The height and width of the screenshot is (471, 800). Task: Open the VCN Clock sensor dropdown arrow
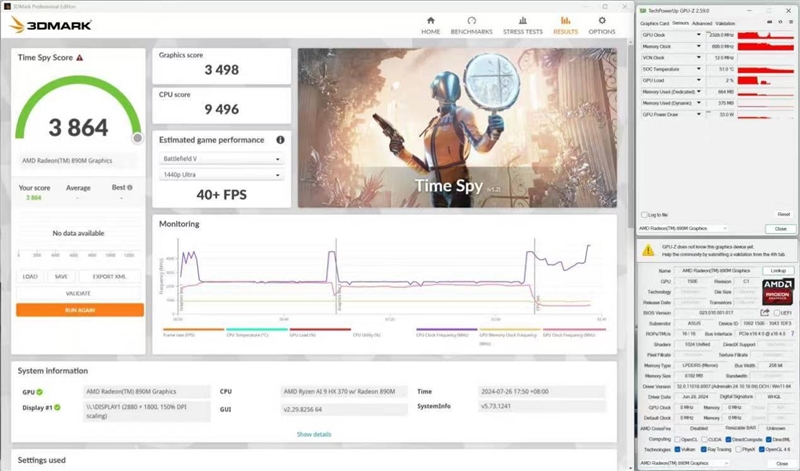[x=698, y=58]
